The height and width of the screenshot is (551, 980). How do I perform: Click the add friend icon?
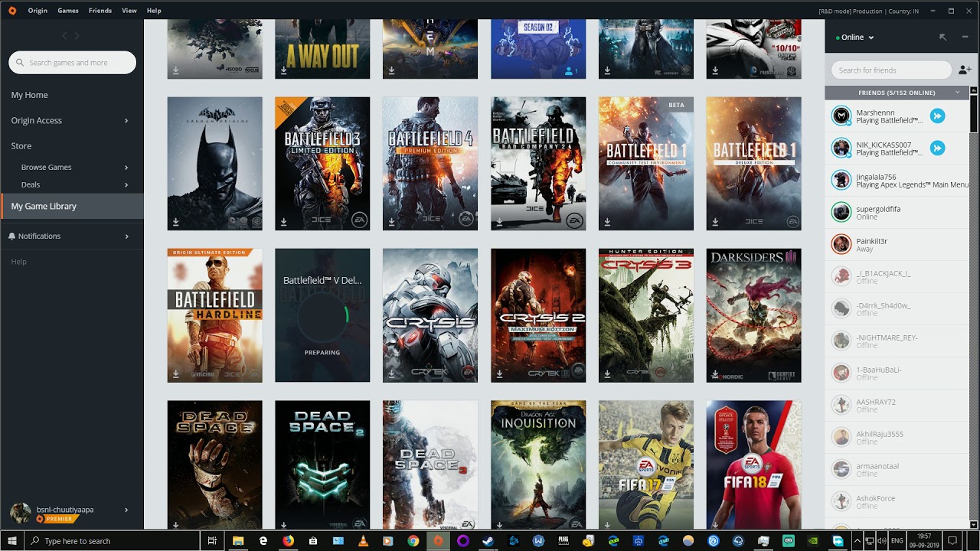pos(965,70)
